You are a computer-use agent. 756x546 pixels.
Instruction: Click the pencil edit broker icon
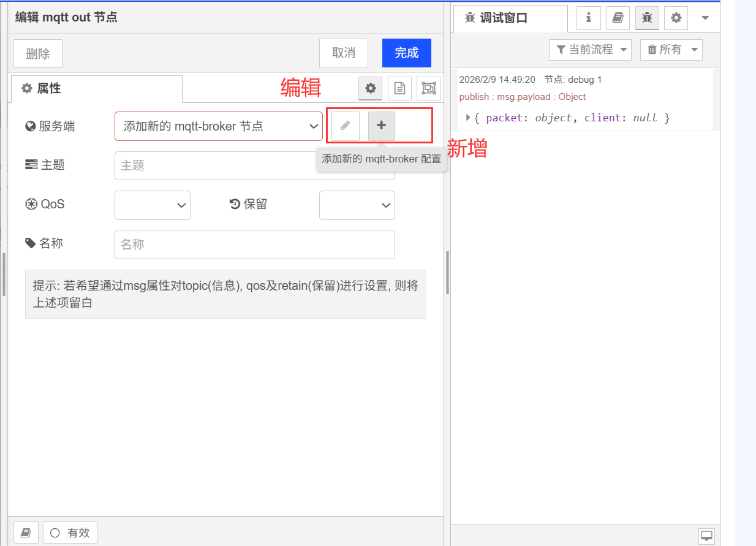click(x=346, y=126)
